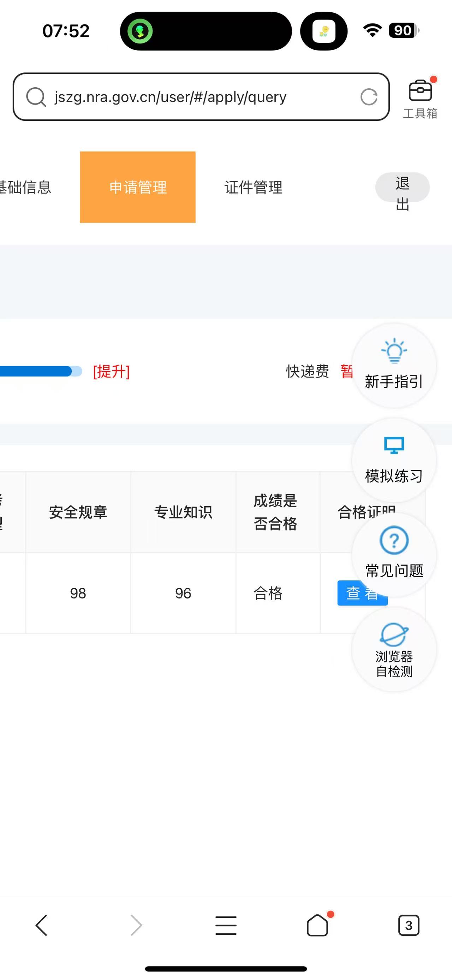The height and width of the screenshot is (980, 452).
Task: Tap the browser forward arrow
Action: tap(136, 925)
